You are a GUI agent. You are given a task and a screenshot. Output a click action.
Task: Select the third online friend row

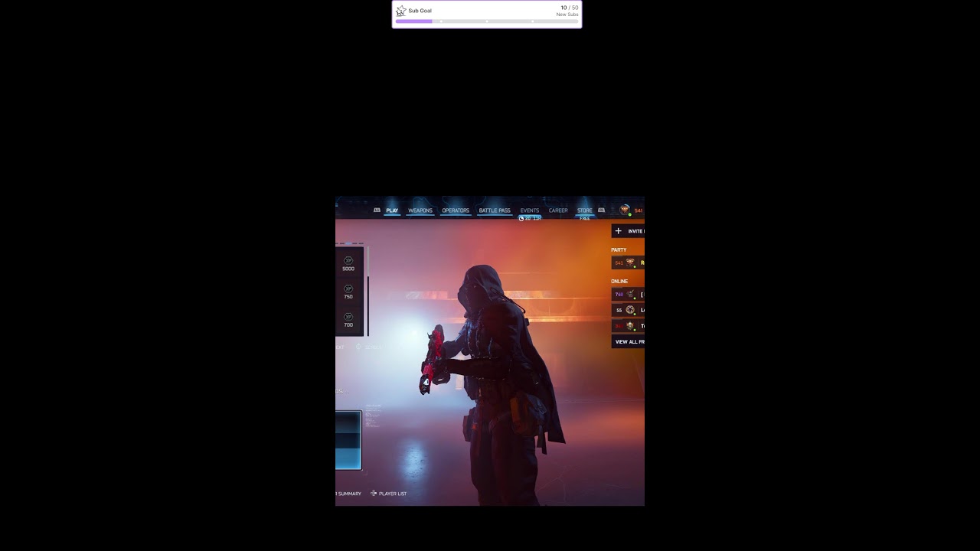click(628, 326)
